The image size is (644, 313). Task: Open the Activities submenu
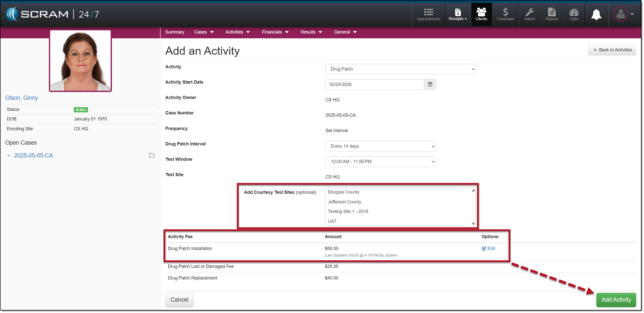[x=237, y=32]
